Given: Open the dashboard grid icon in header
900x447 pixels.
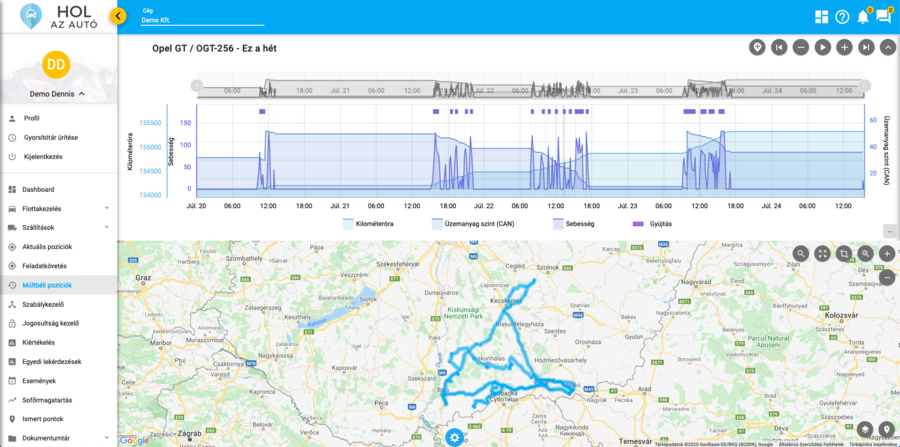Looking at the screenshot, I should click(x=822, y=16).
